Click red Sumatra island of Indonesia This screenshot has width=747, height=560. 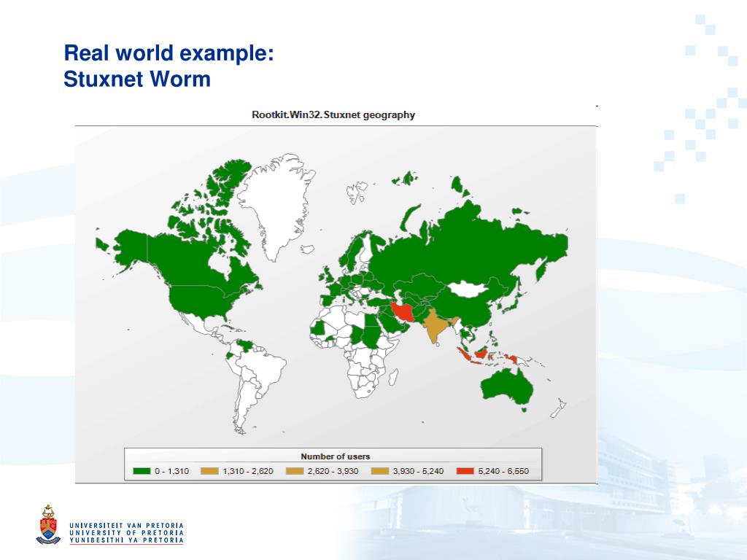(x=463, y=354)
